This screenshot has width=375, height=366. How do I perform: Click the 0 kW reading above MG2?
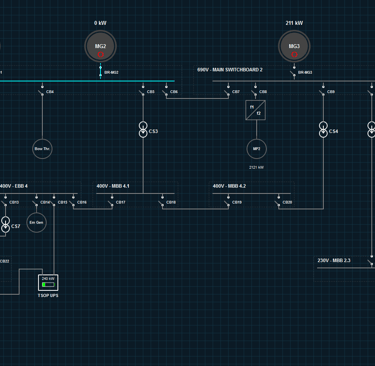(100, 23)
